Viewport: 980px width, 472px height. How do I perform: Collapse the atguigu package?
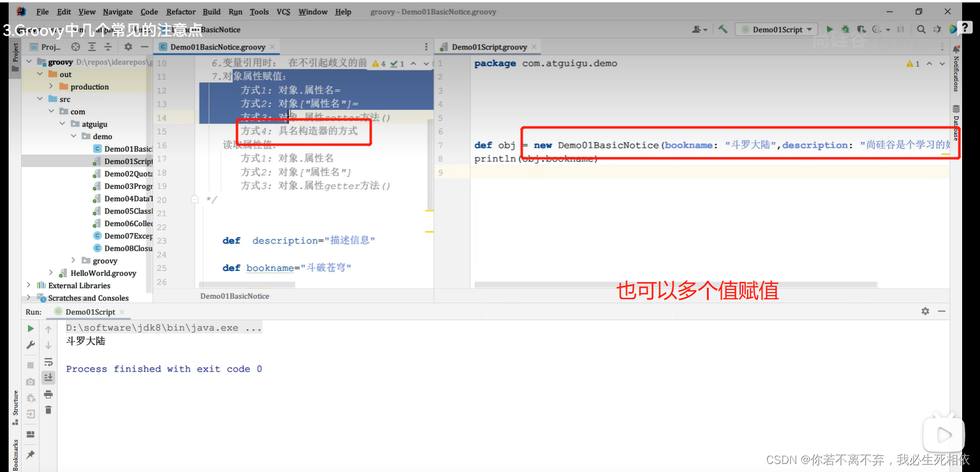pyautogui.click(x=62, y=123)
